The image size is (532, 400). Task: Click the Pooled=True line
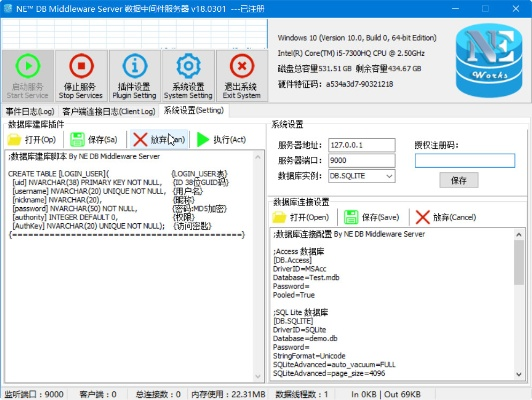click(293, 295)
